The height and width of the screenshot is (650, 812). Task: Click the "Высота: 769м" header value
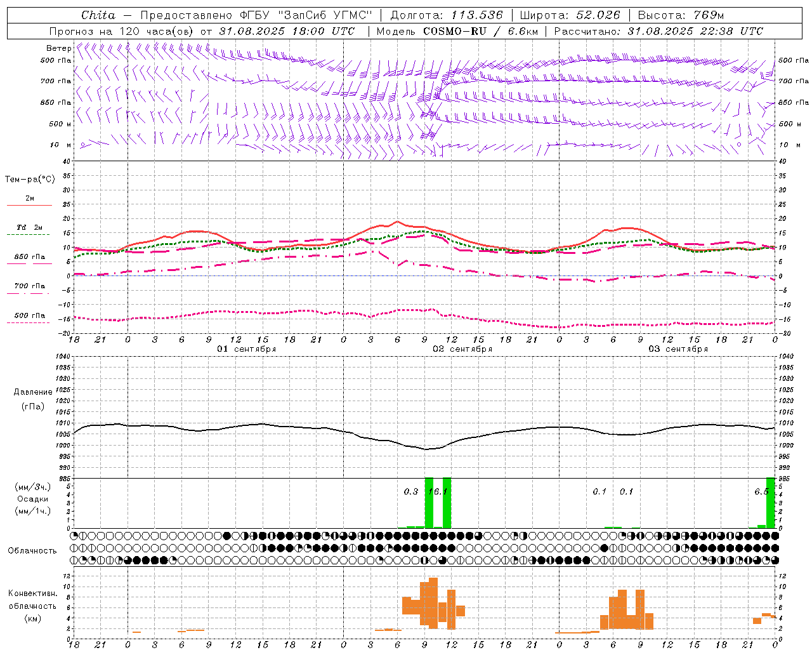tap(681, 15)
